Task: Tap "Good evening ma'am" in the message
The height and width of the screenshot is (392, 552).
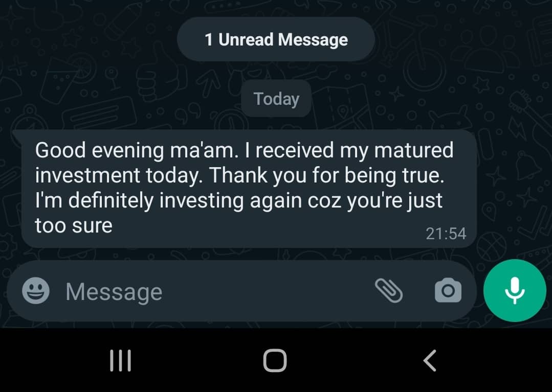Action: pos(120,151)
